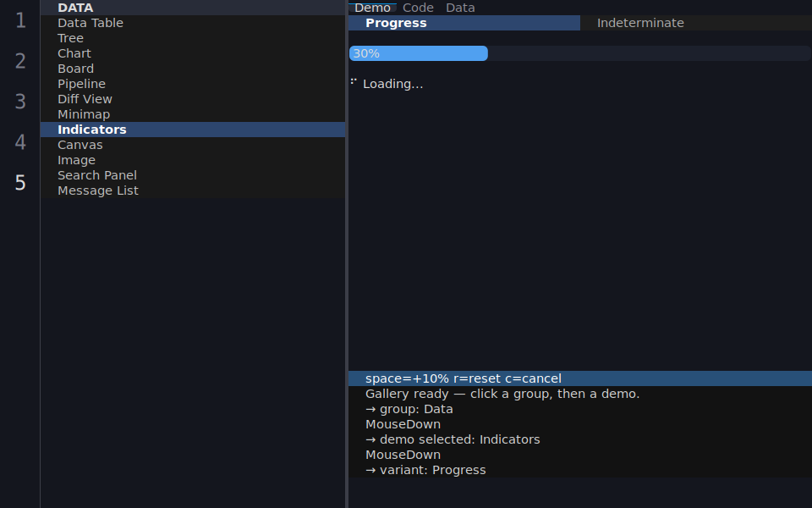Switch to group number 4
This screenshot has width=812, height=508.
click(20, 142)
